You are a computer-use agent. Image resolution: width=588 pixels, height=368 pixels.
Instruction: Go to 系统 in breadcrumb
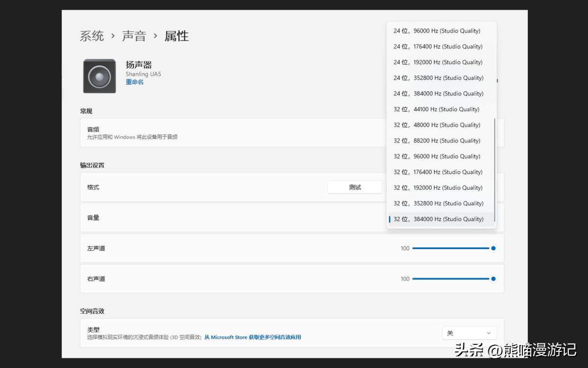pos(92,36)
